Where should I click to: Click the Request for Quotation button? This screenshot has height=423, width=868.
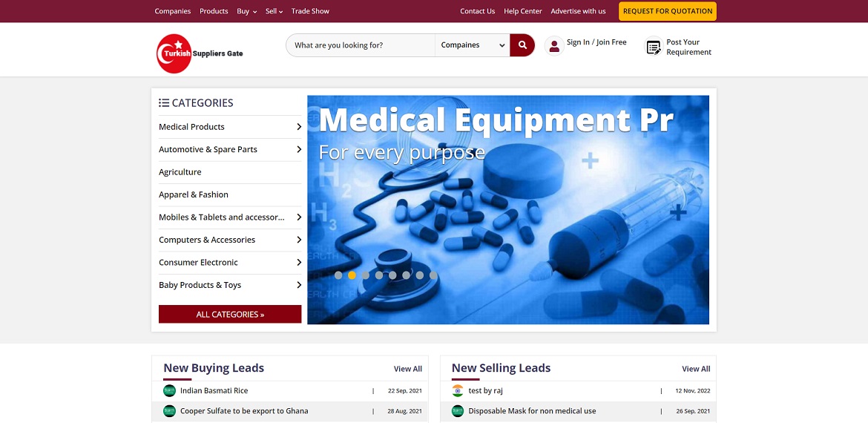668,11
